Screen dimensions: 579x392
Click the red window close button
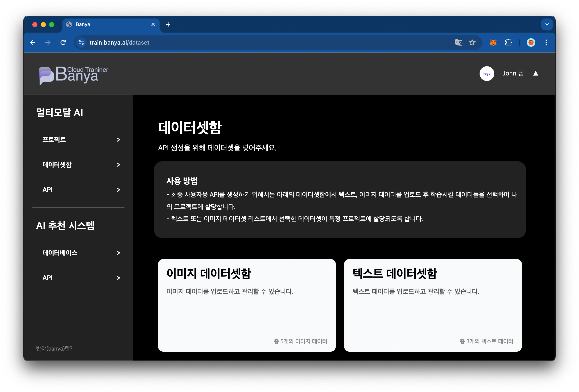35,24
